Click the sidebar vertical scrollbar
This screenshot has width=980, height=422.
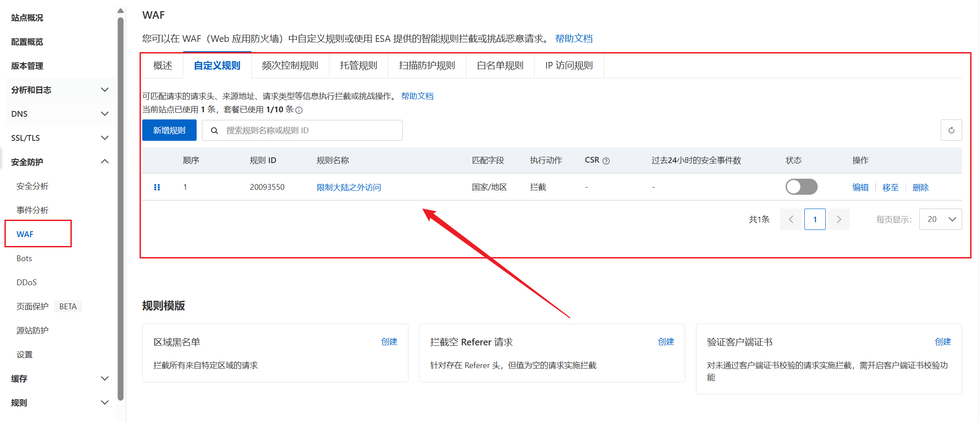pos(120,209)
